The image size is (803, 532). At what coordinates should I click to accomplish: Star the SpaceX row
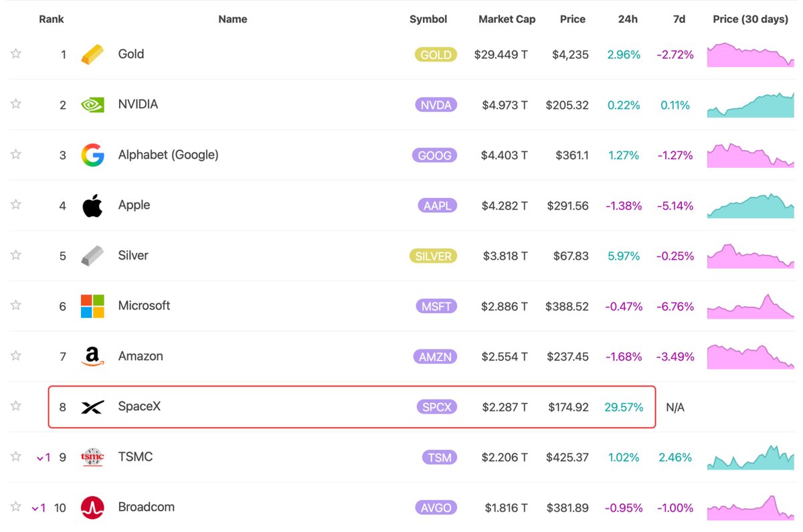(16, 406)
